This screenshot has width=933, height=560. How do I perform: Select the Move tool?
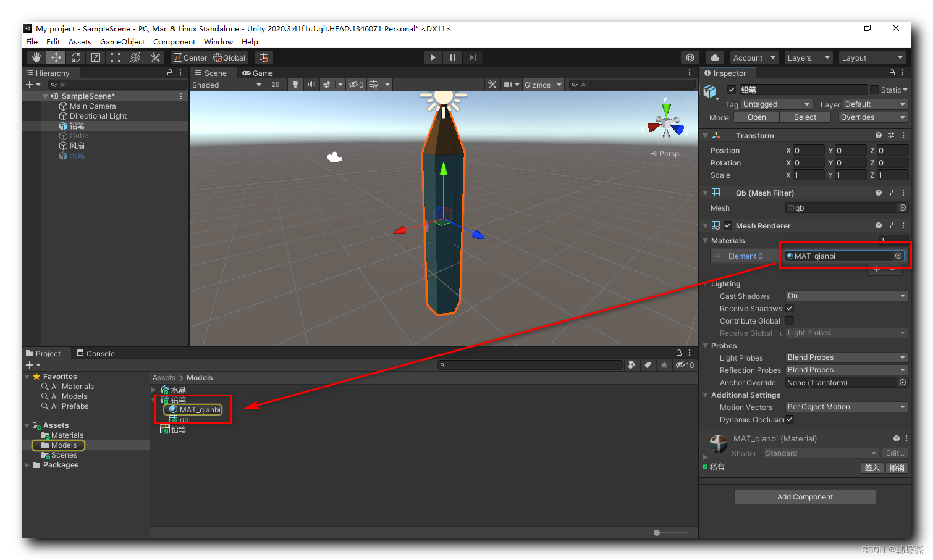tap(56, 57)
